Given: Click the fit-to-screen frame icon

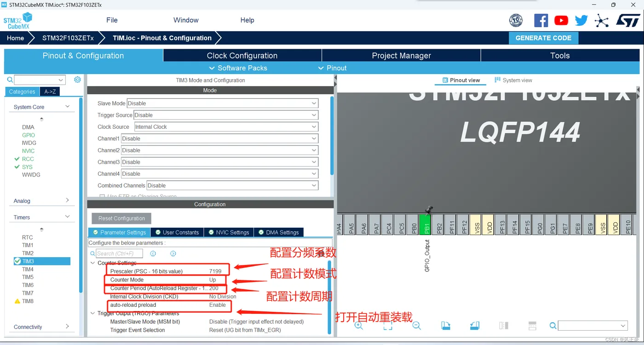Looking at the screenshot, I should [x=388, y=325].
